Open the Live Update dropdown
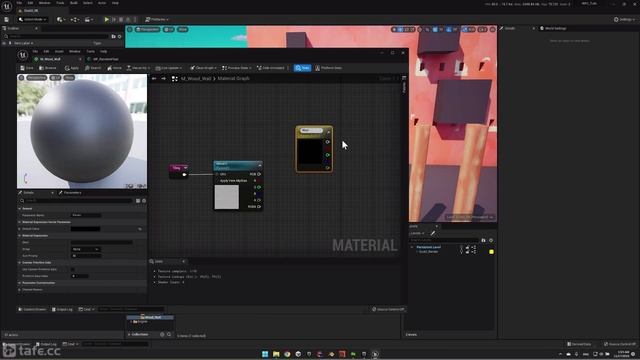This screenshot has width=640, height=360. click(x=169, y=68)
